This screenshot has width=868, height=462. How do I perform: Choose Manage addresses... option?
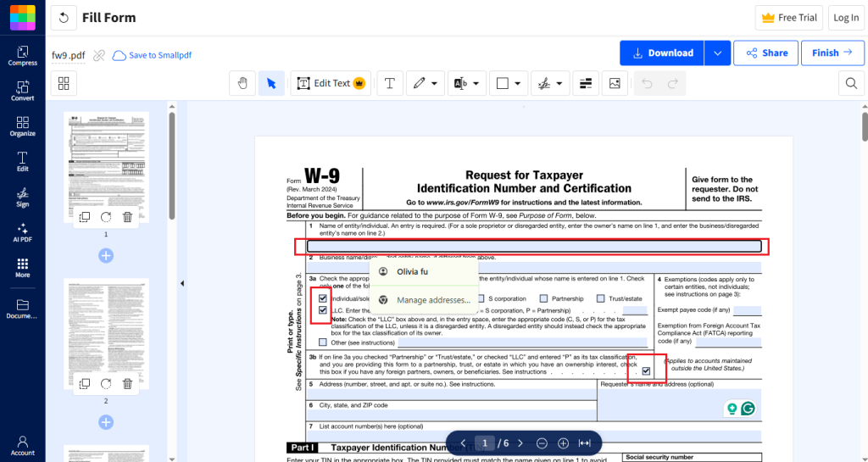(x=424, y=300)
